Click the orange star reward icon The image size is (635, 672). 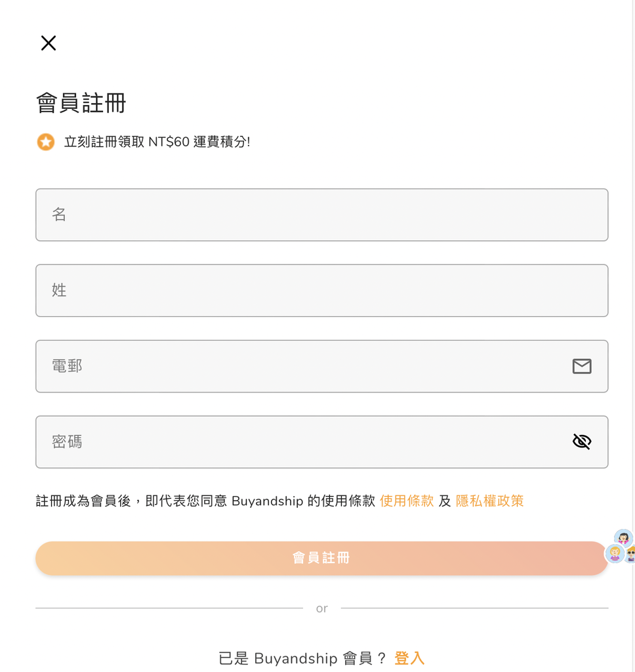46,142
